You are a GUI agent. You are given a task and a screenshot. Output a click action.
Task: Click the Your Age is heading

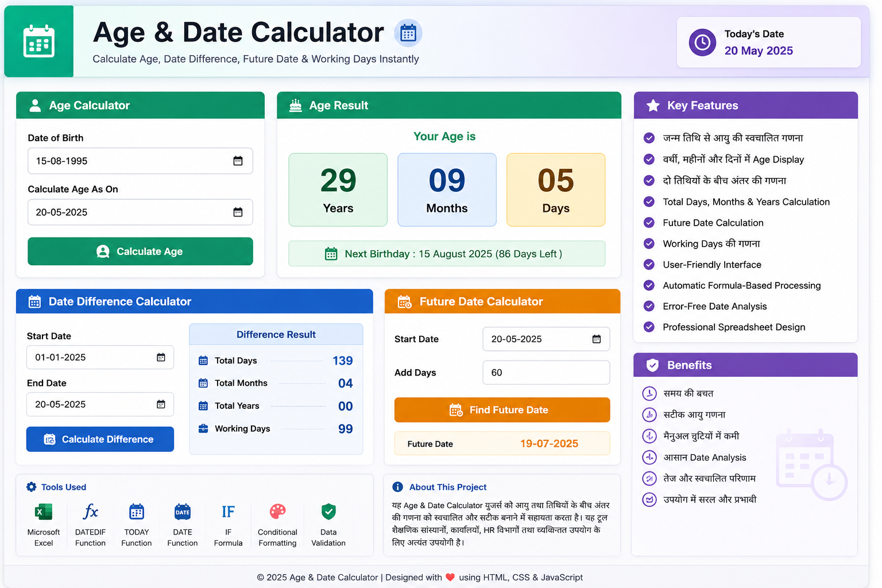[444, 136]
